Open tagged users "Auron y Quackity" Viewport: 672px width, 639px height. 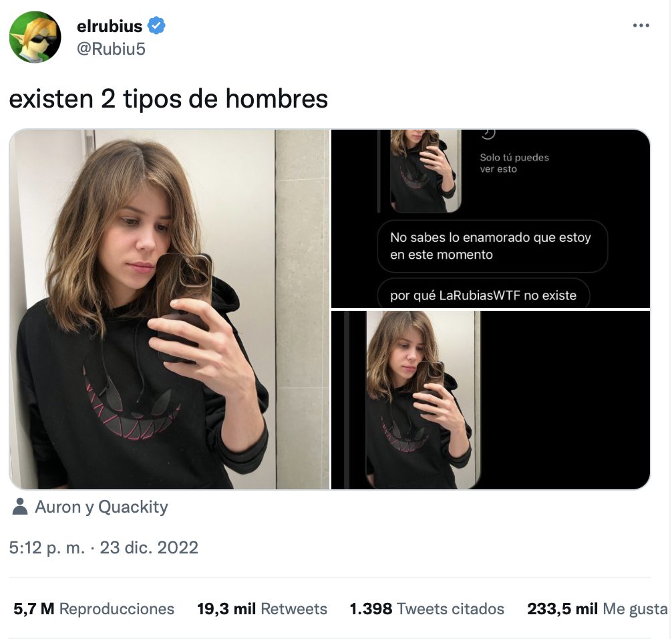click(101, 507)
